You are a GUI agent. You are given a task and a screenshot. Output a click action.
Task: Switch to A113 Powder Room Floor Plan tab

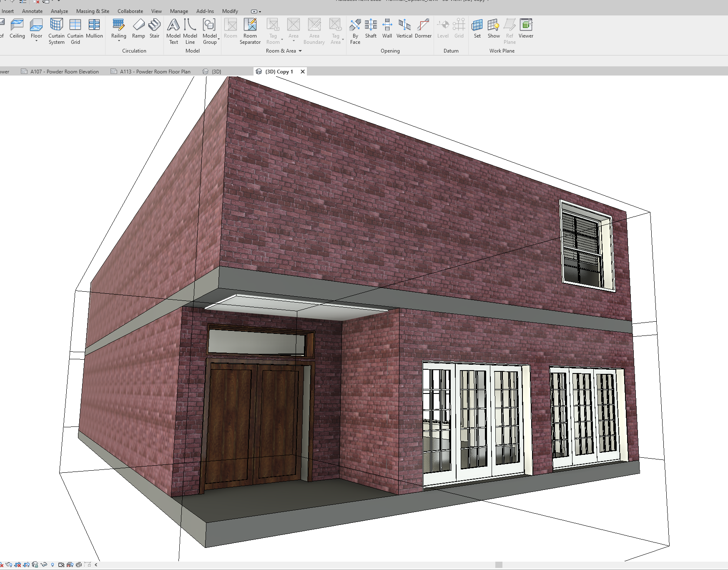point(151,72)
